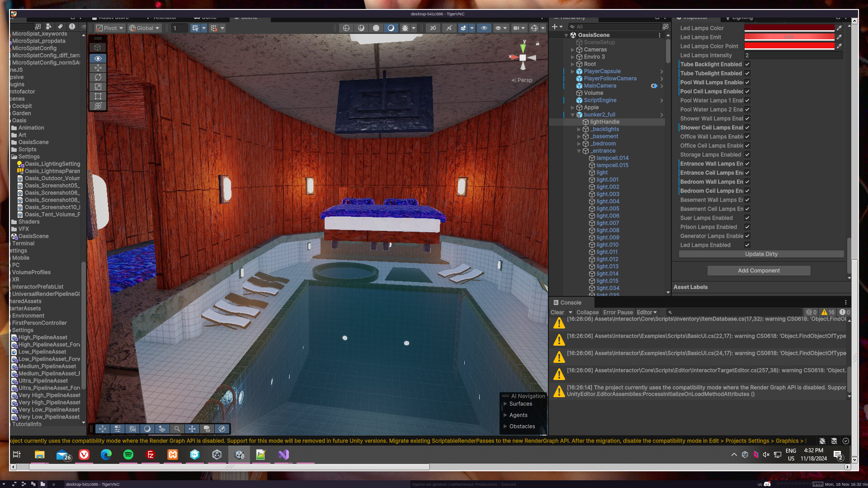Screen dimensions: 868x488
Task: Select the Rect transform tool
Action: (98, 96)
